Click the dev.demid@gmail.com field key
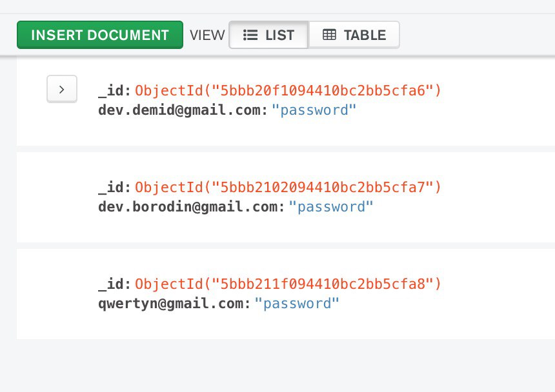Viewport: 555px width, 392px height. [181, 110]
